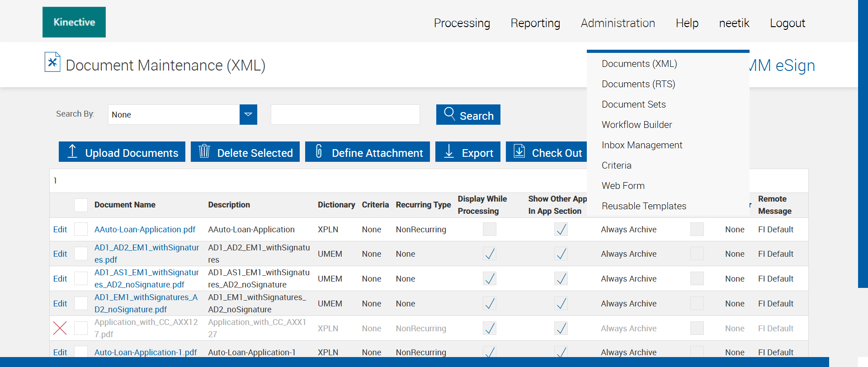This screenshot has height=367, width=868.
Task: Click the Check Out document icon
Action: [519, 151]
